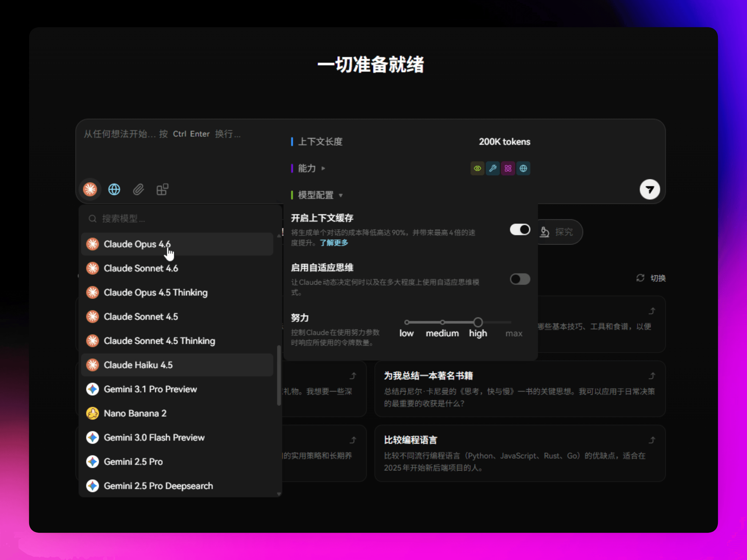Open the 了解更多 link
The height and width of the screenshot is (560, 747).
(x=334, y=243)
